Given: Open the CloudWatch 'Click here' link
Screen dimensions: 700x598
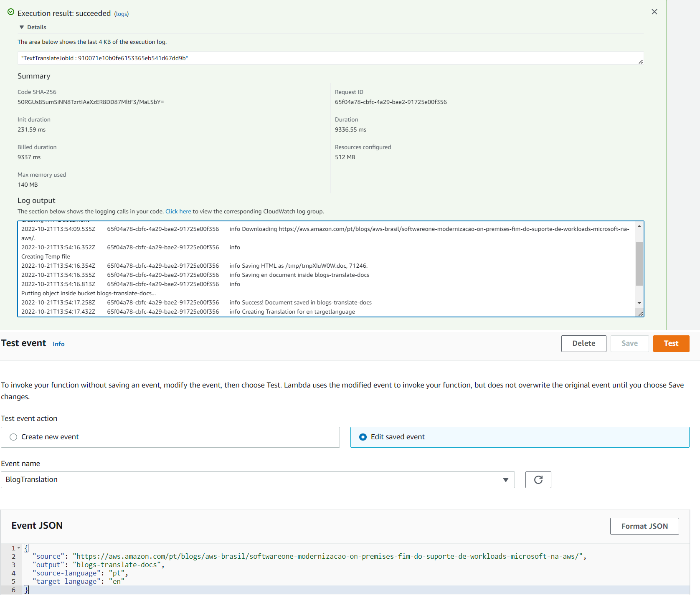Looking at the screenshot, I should (x=178, y=211).
